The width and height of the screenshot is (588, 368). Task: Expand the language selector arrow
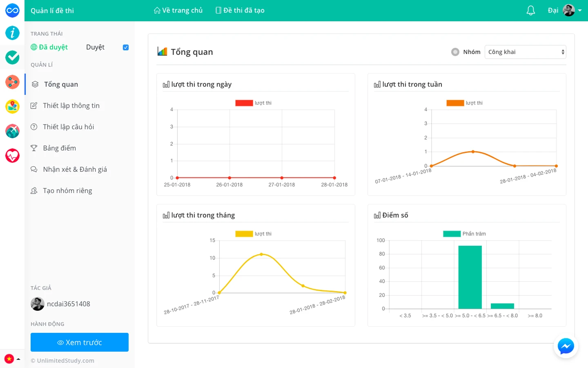click(x=18, y=359)
